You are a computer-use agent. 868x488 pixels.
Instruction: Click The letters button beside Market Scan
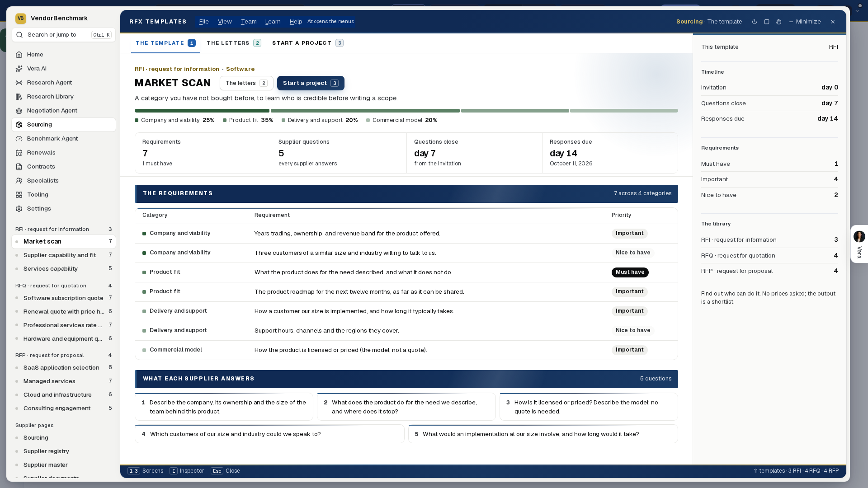pyautogui.click(x=246, y=83)
